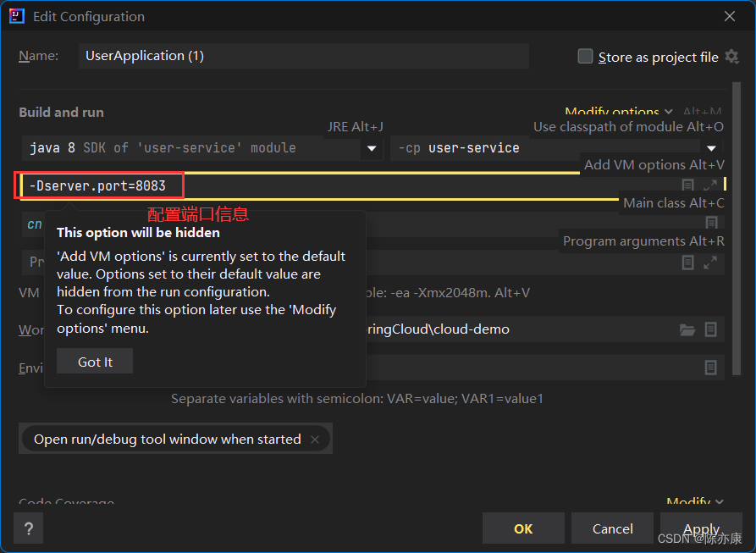Expand the Code Coverage Modify dropdown
The width and height of the screenshot is (756, 553).
(695, 501)
